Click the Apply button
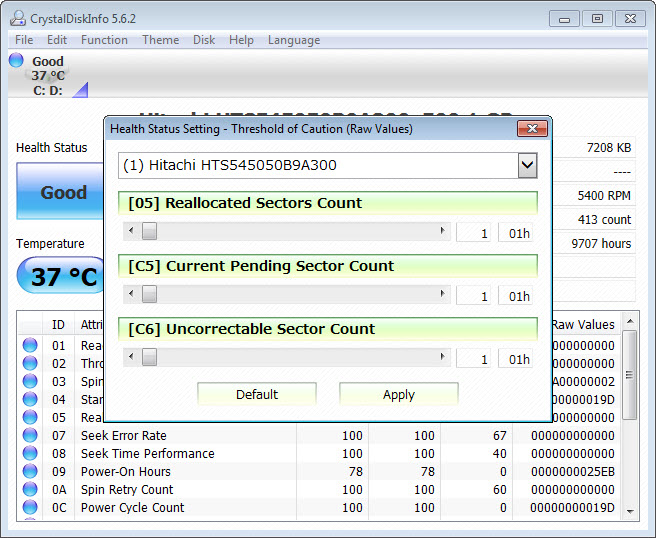 [399, 394]
